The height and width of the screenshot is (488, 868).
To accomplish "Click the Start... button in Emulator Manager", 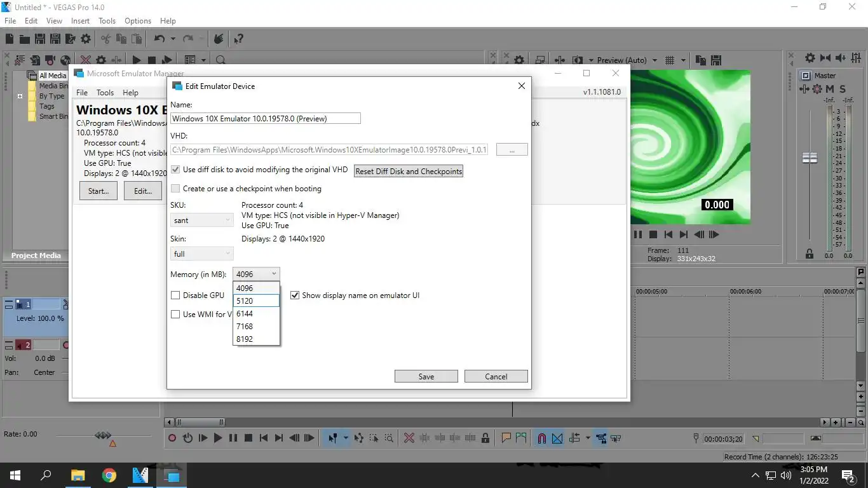I will coord(98,191).
